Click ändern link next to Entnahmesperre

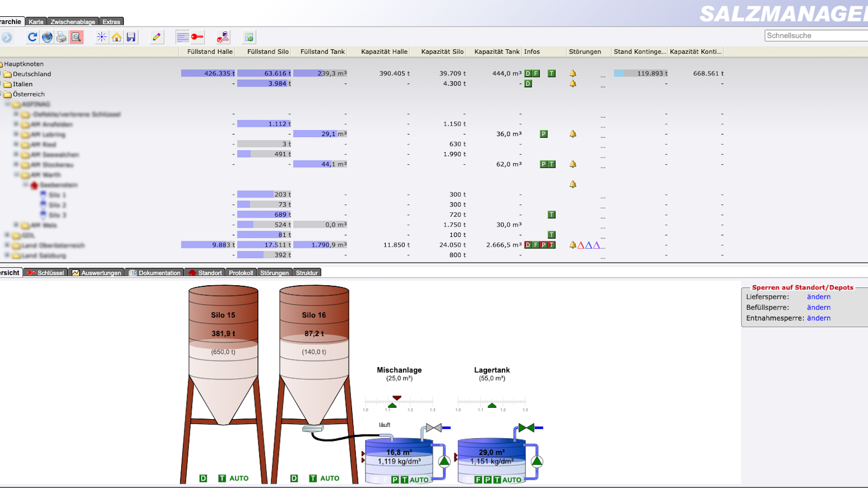[x=818, y=318]
